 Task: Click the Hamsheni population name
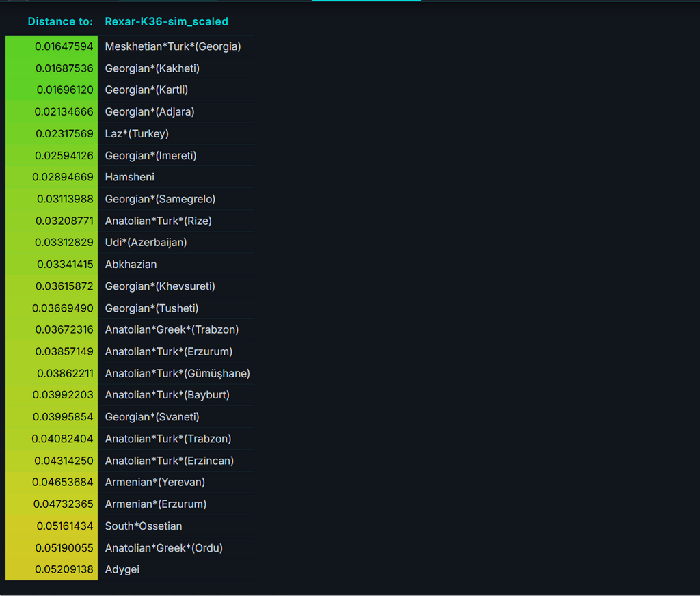(x=129, y=177)
